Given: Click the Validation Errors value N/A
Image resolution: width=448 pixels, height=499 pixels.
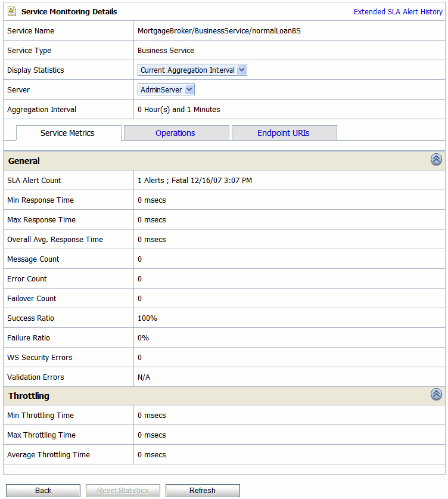Looking at the screenshot, I should (x=144, y=377).
